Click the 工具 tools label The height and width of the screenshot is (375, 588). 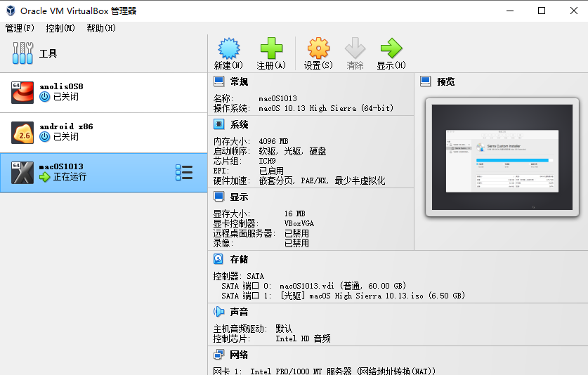pyautogui.click(x=48, y=53)
